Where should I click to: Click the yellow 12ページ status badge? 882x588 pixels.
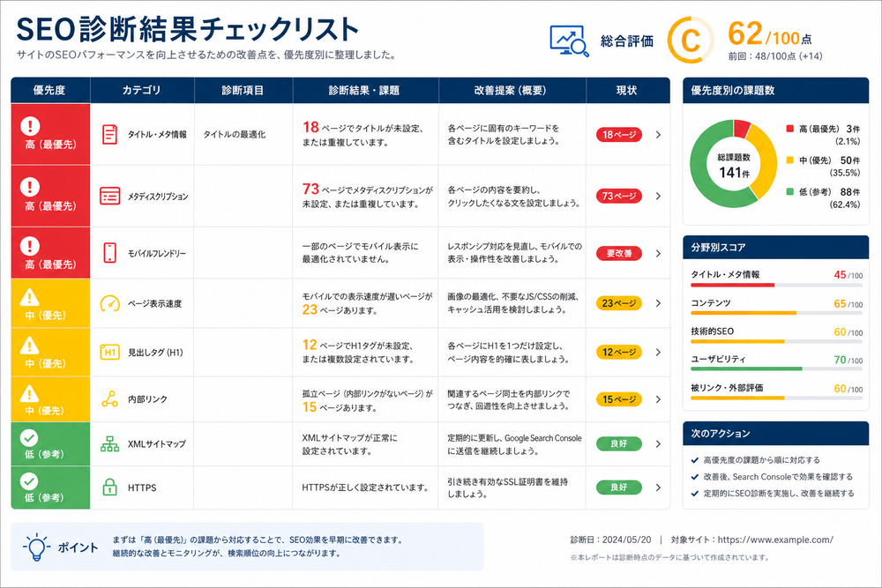click(619, 353)
